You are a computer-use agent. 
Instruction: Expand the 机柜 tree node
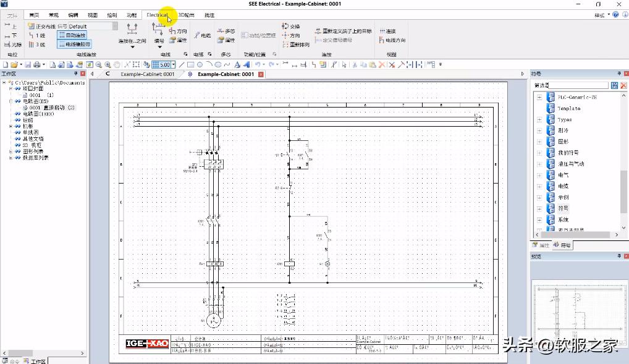point(11,126)
